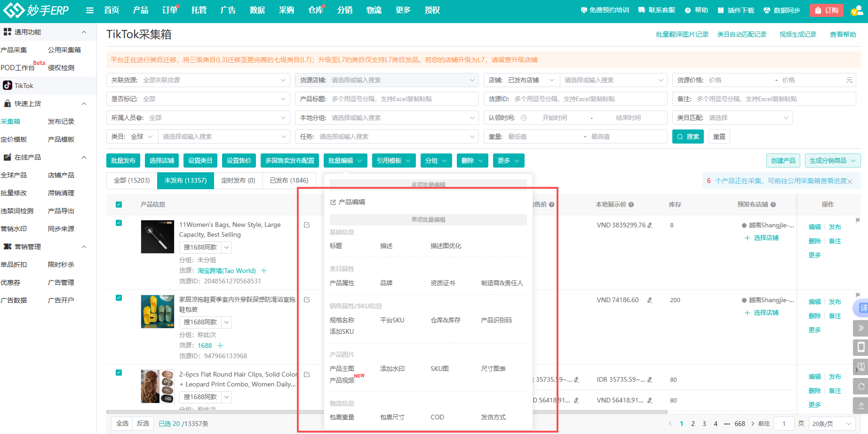Click the pencil icon next to VND 3839299.76
868x434 pixels.
point(650,225)
